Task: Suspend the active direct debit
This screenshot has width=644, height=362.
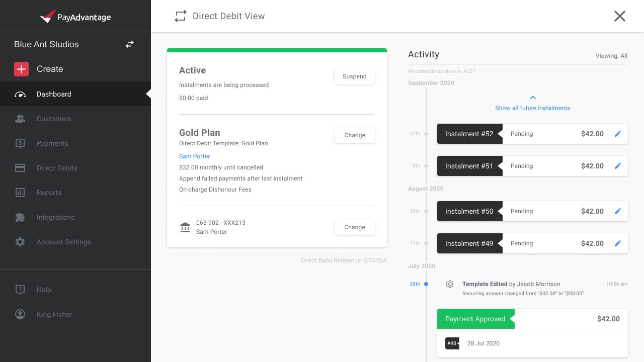Action: 354,76
